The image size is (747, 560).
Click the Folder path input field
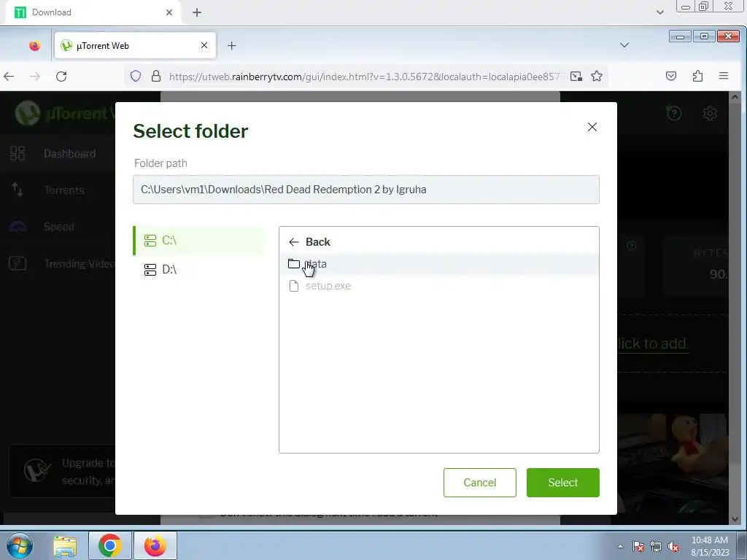[x=366, y=190]
